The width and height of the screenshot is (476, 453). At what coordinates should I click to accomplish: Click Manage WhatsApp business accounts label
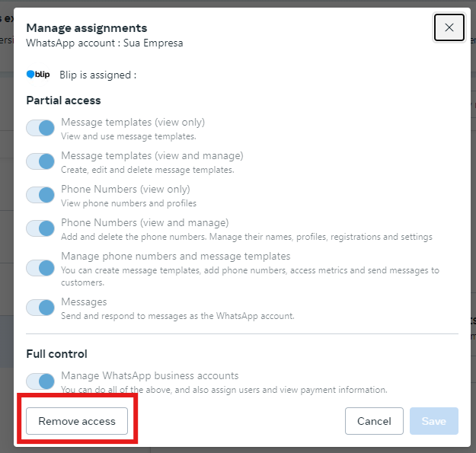pos(150,375)
